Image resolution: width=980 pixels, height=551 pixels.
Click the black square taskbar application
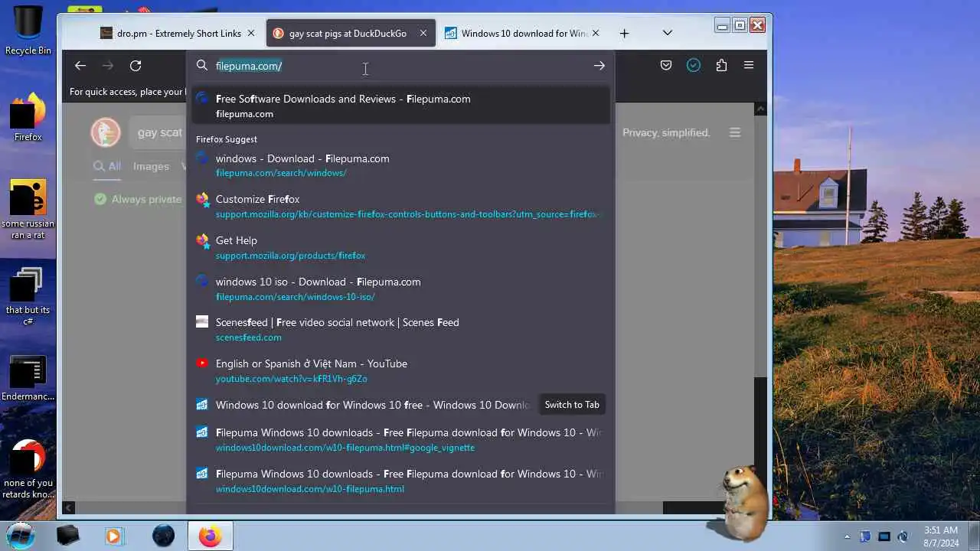point(67,536)
